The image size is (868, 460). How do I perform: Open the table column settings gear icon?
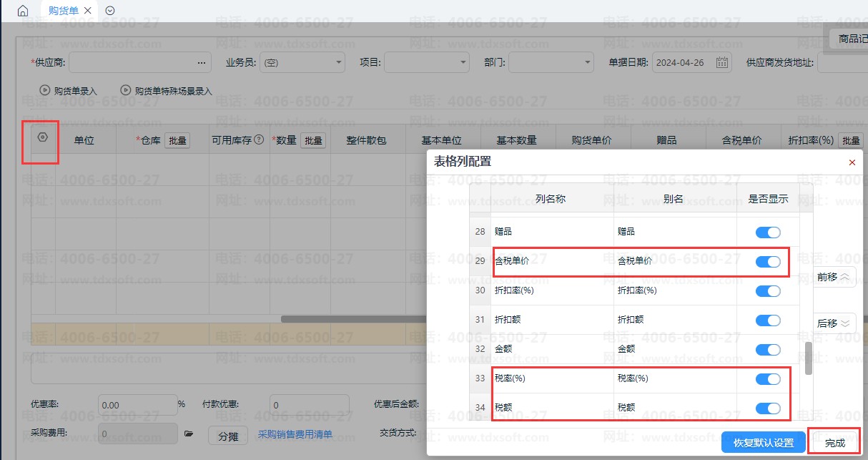pyautogui.click(x=42, y=137)
